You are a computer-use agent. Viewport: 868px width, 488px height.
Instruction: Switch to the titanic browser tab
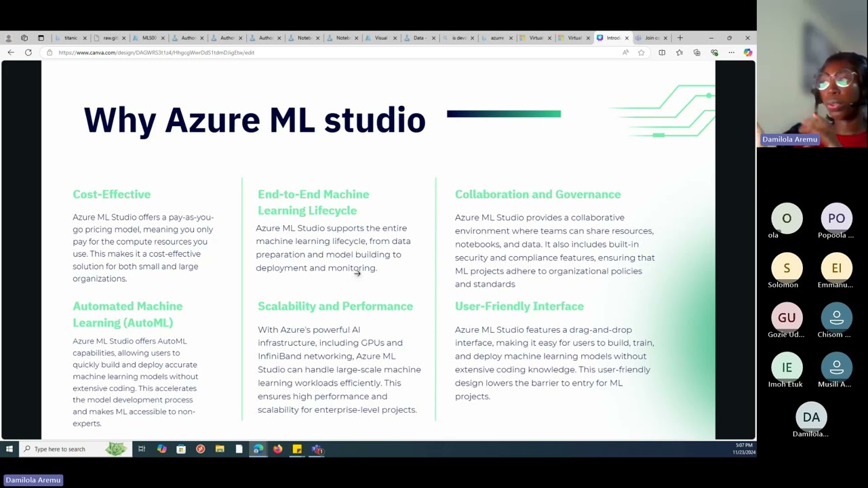[71, 38]
